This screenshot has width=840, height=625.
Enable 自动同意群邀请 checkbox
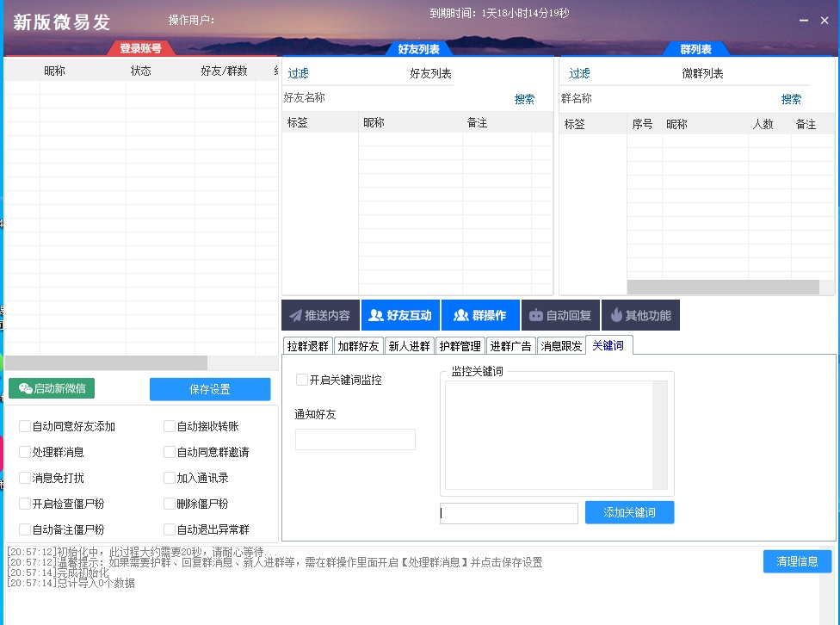click(x=170, y=452)
